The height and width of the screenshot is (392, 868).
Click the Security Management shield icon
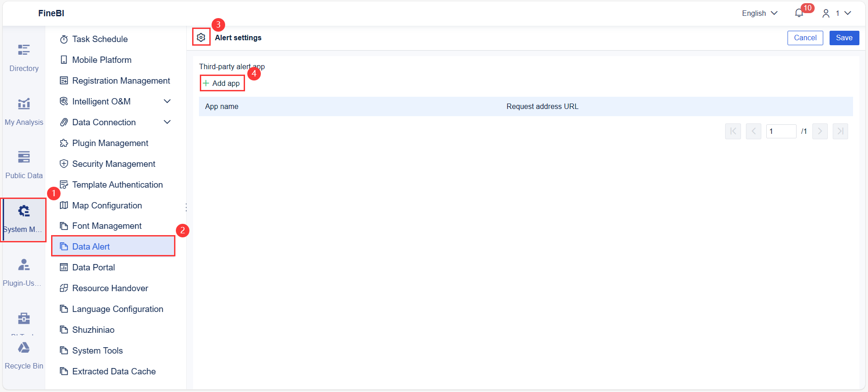(64, 164)
